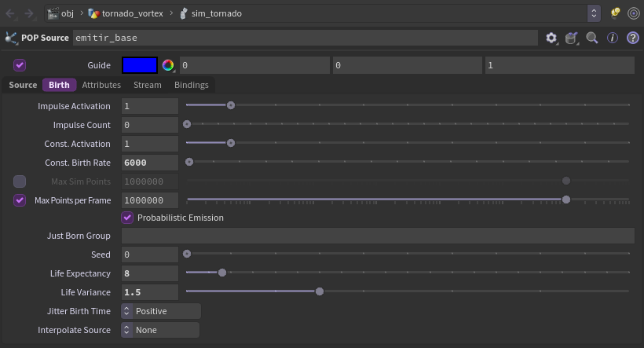Click the sim_tornado DOP network icon
Viewport: 644px width, 348px height.
[x=184, y=13]
